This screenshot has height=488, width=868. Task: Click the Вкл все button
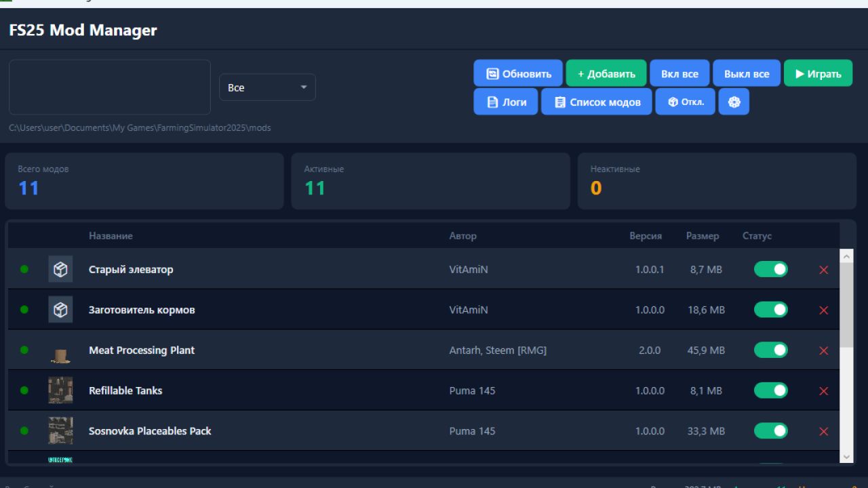(x=679, y=73)
